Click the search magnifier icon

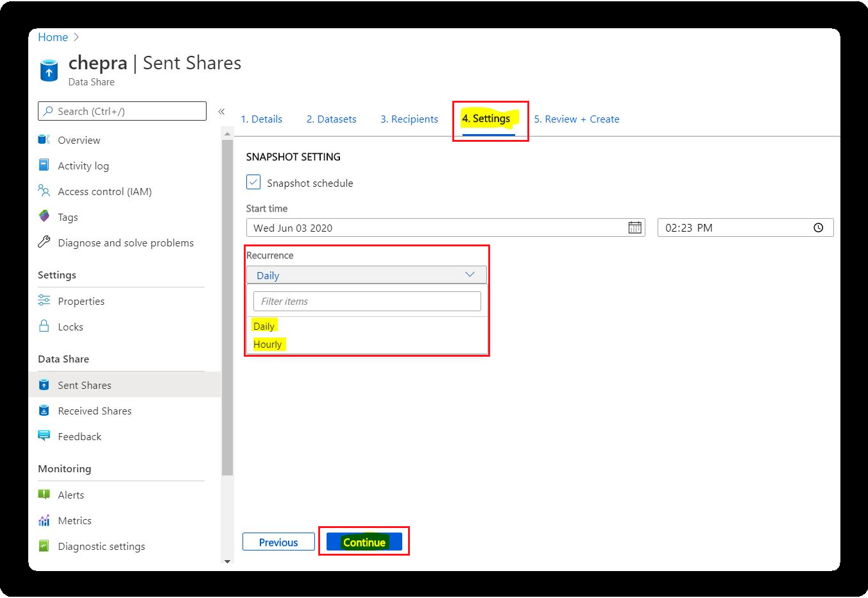48,111
